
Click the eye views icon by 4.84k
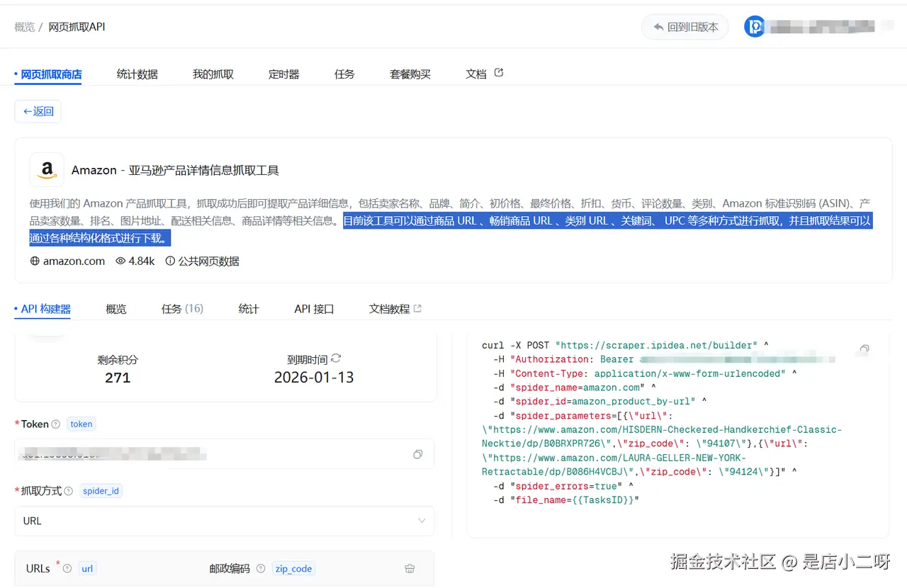click(x=120, y=261)
